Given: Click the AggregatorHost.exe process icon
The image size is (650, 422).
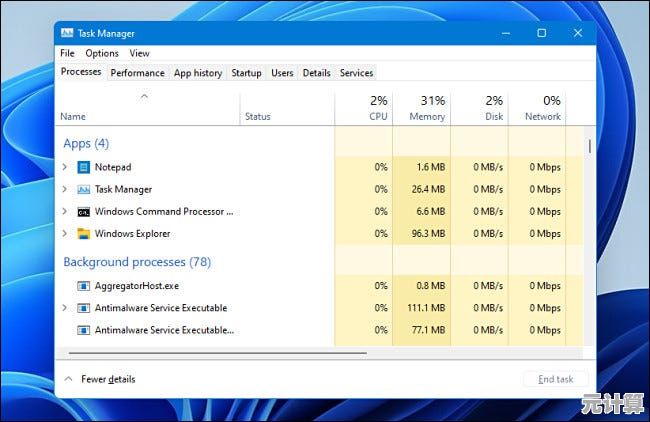Looking at the screenshot, I should point(84,285).
